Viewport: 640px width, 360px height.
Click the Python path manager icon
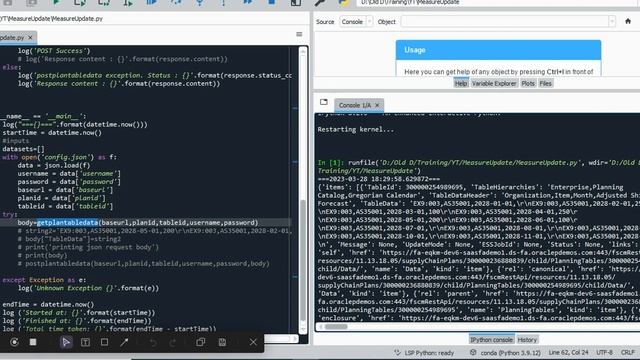pos(344,2)
